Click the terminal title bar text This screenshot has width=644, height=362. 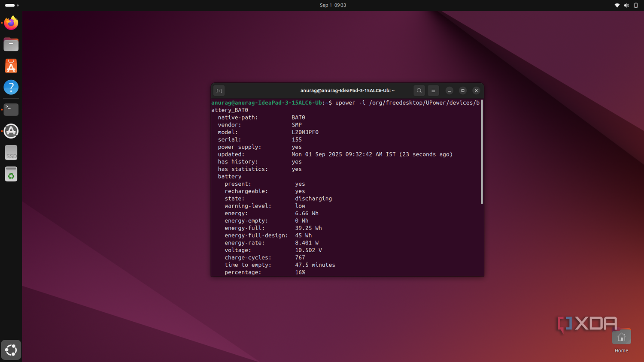tap(347, 90)
